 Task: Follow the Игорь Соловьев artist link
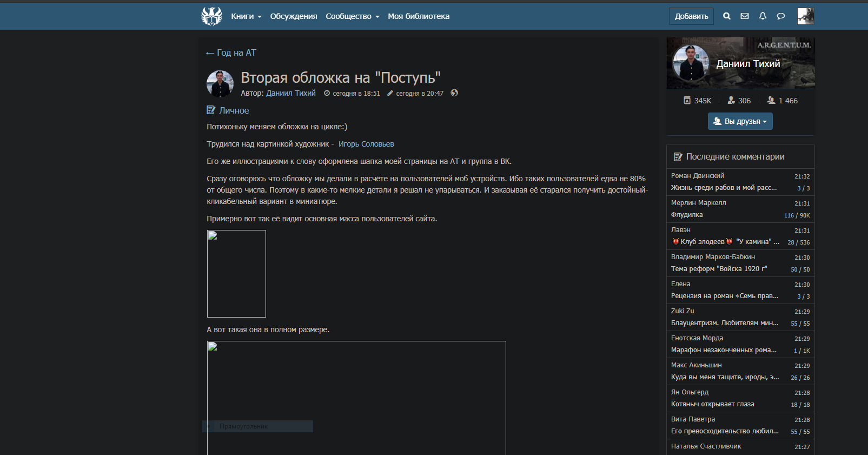click(366, 144)
